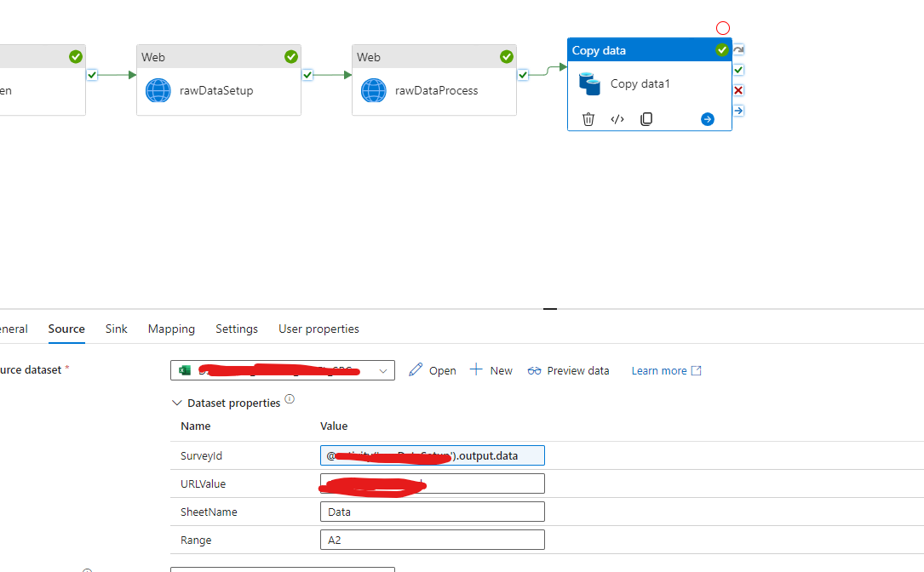Select the Copy data database icon
Viewport: 924px width, 572px height.
coord(588,83)
